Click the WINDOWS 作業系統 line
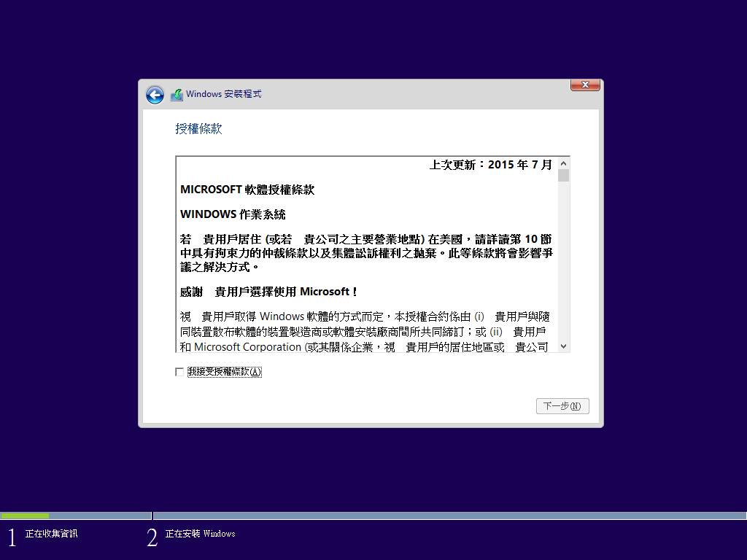 [233, 214]
